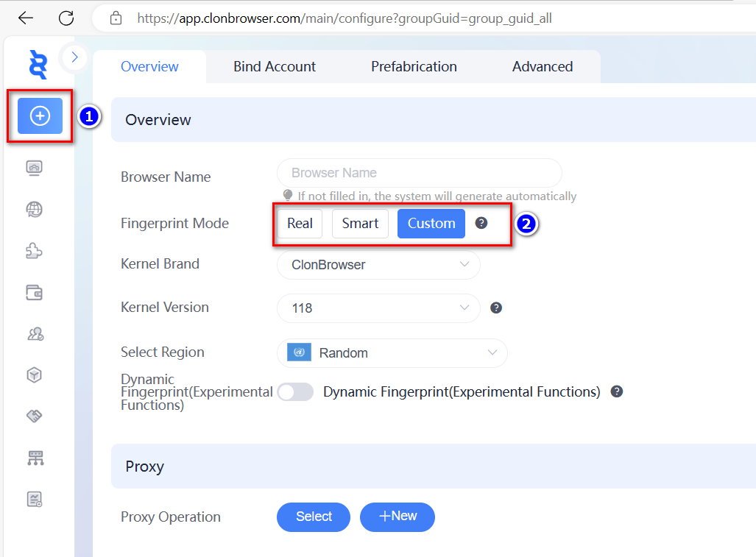Image resolution: width=756 pixels, height=557 pixels.
Task: Choose Custom fingerprint mode
Action: [431, 224]
